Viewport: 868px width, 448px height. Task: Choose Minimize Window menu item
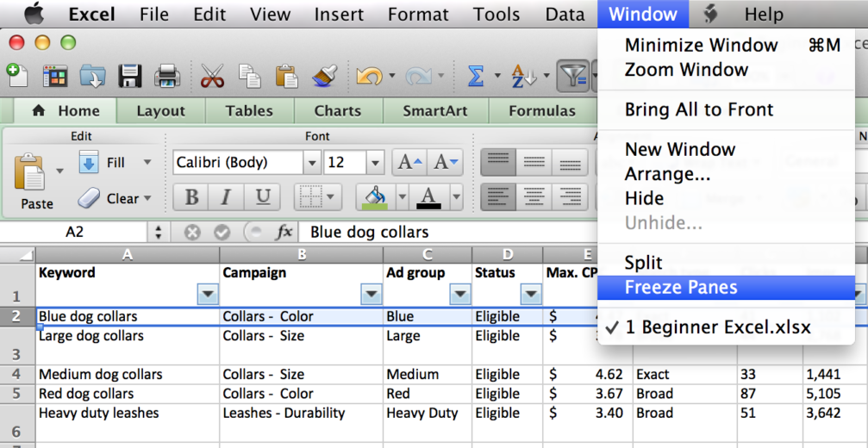pyautogui.click(x=727, y=45)
